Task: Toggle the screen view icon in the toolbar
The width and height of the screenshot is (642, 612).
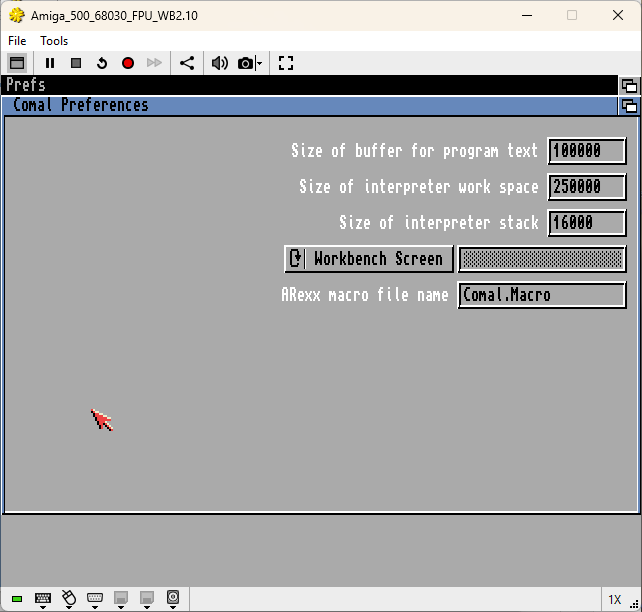Action: 17,63
